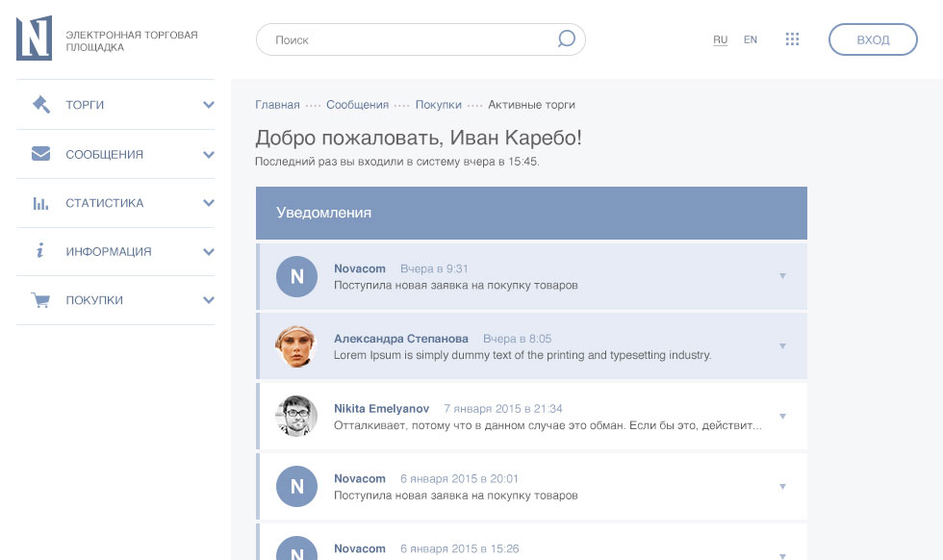The width and height of the screenshot is (943, 560).
Task: Open Главная from the breadcrumb navigation
Action: pos(276,104)
